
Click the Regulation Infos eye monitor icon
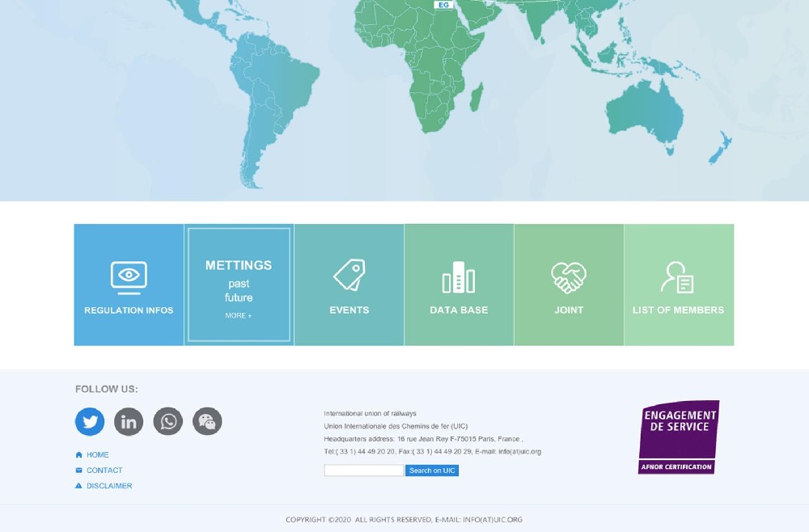pyautogui.click(x=129, y=277)
